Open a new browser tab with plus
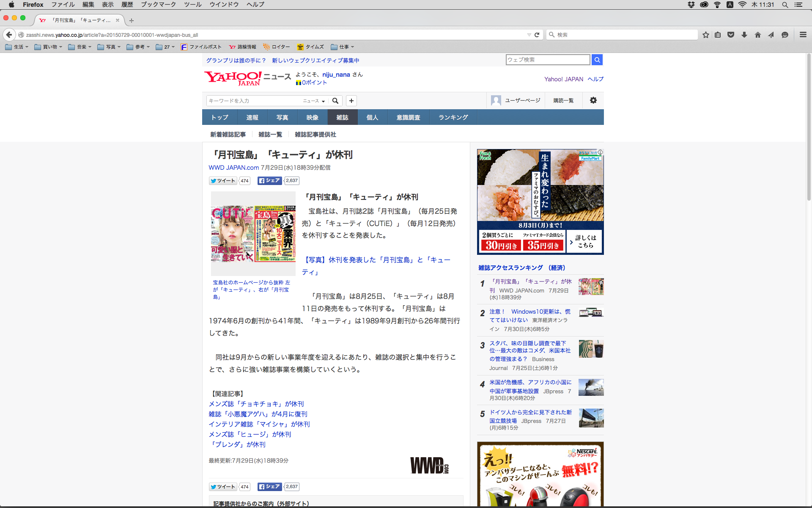 click(x=132, y=20)
